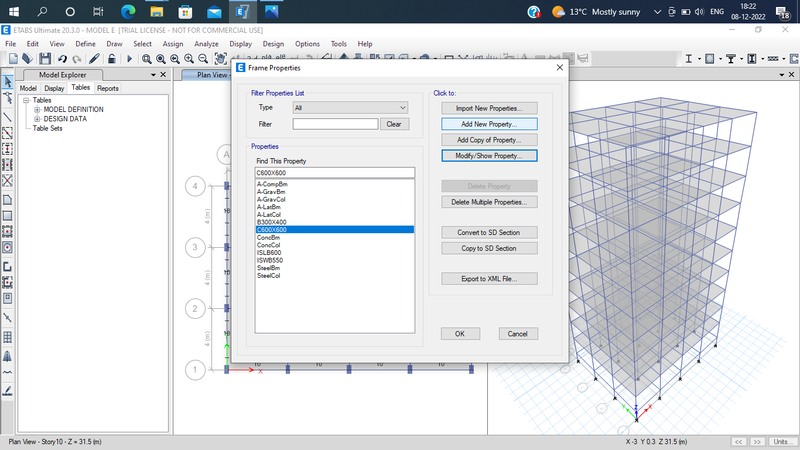Select the Quick Draw Columns tool

point(8,149)
